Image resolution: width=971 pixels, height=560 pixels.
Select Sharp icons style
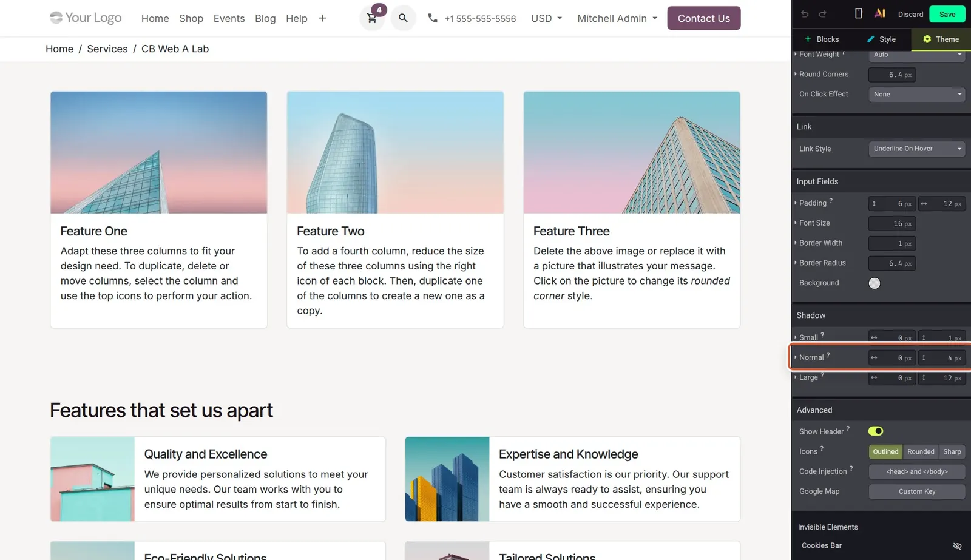(952, 452)
